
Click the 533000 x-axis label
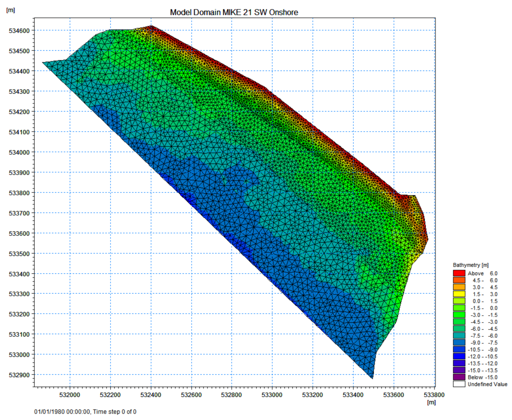click(x=272, y=395)
